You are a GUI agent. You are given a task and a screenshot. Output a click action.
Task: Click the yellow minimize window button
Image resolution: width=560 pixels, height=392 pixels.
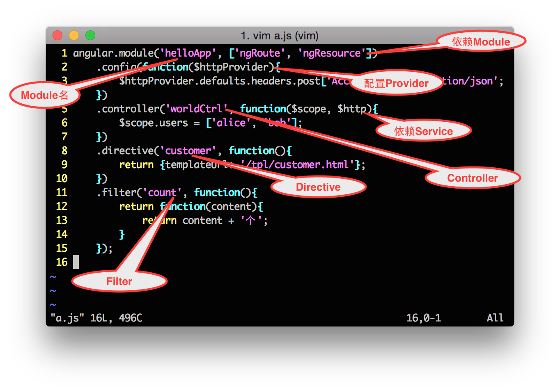(x=74, y=36)
